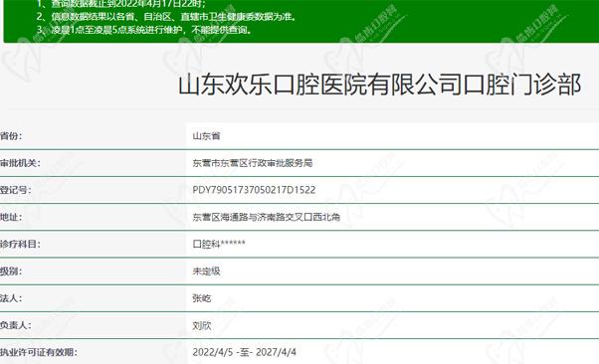This screenshot has height=364, width=599.
Task: Click the notice line about 2022年4月17日22时
Action: pyautogui.click(x=121, y=4)
